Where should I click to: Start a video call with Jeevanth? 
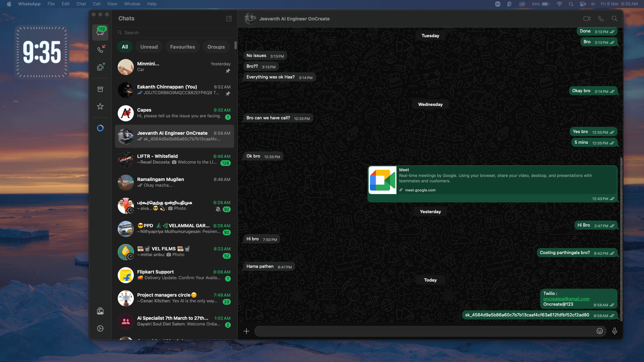tap(587, 18)
